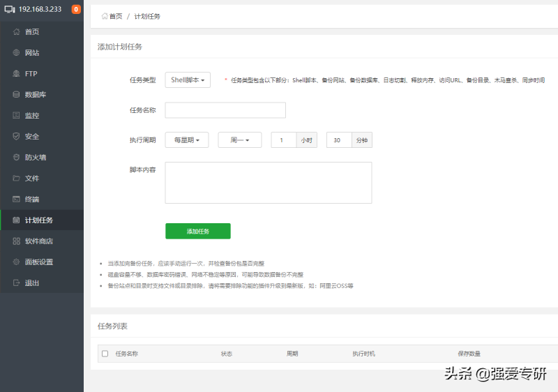Open the 网站 menu item label
558x392 pixels.
pyautogui.click(x=32, y=52)
